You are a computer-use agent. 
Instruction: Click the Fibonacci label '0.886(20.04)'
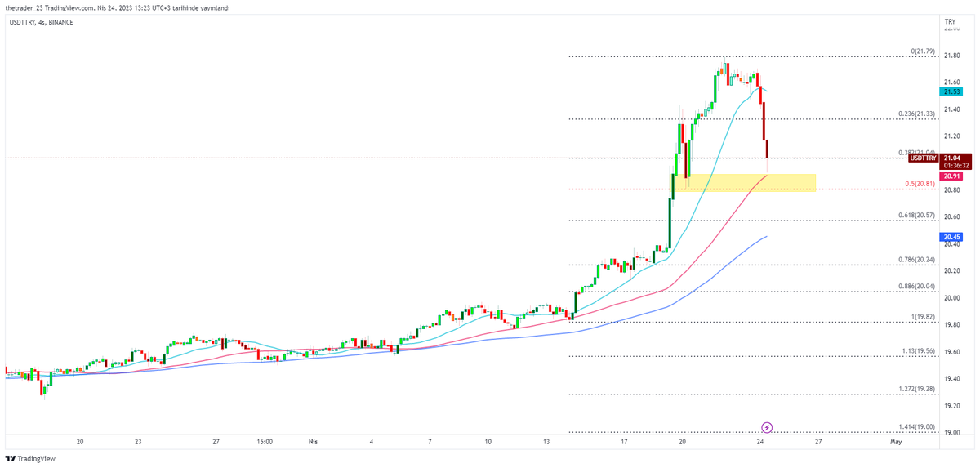click(916, 287)
